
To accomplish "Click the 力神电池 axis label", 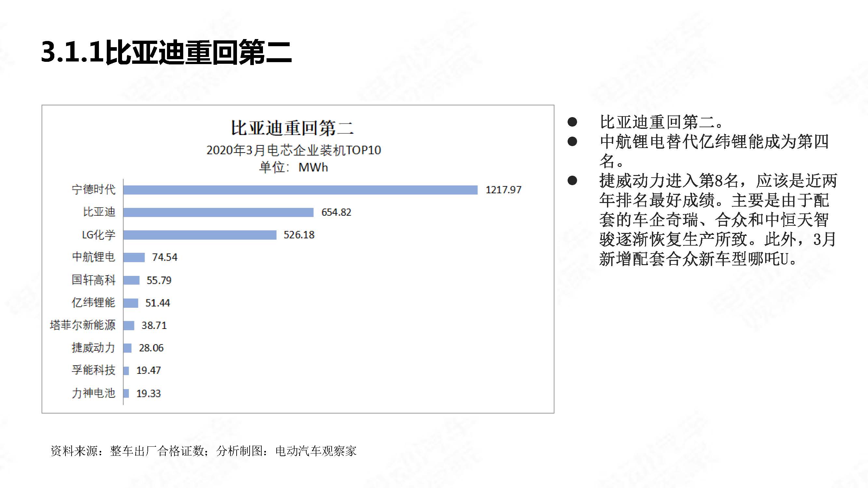I will tap(93, 393).
